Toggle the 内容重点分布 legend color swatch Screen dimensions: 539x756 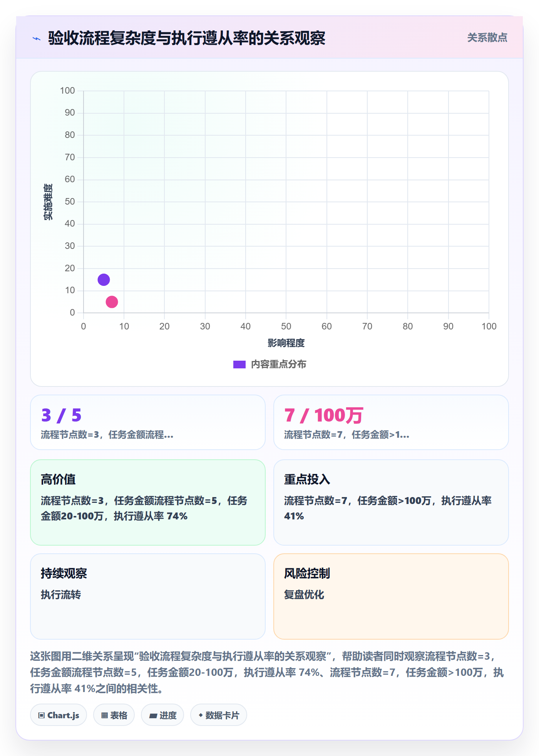(239, 365)
